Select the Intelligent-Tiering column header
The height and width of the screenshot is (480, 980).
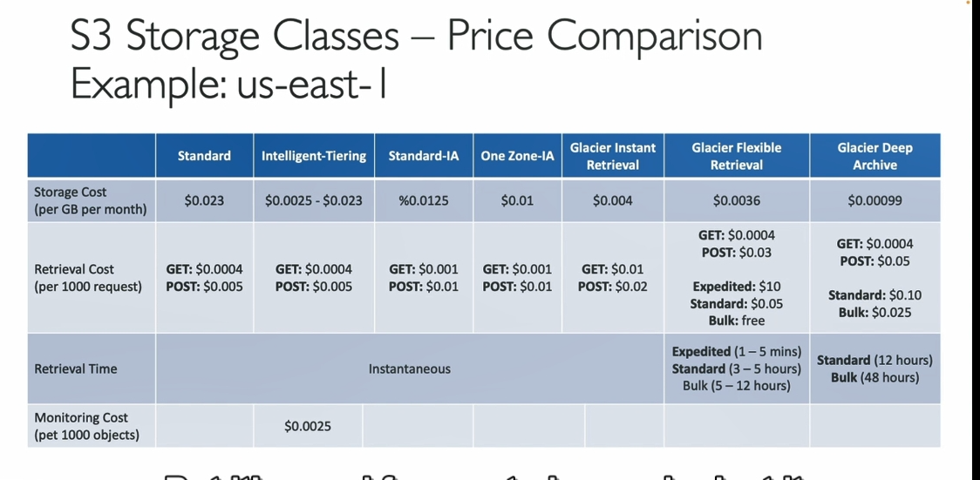click(314, 155)
